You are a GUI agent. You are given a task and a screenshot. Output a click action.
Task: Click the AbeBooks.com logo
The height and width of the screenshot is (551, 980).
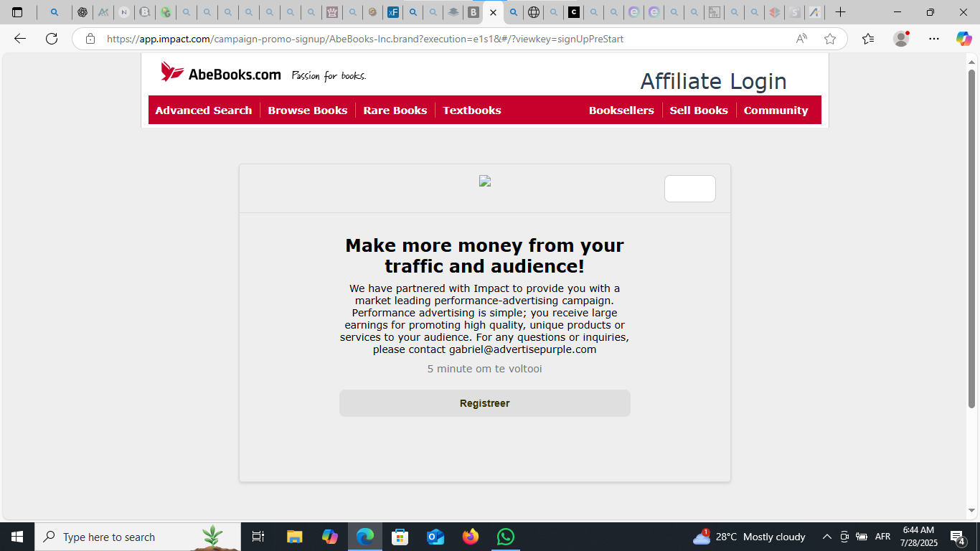coord(221,72)
